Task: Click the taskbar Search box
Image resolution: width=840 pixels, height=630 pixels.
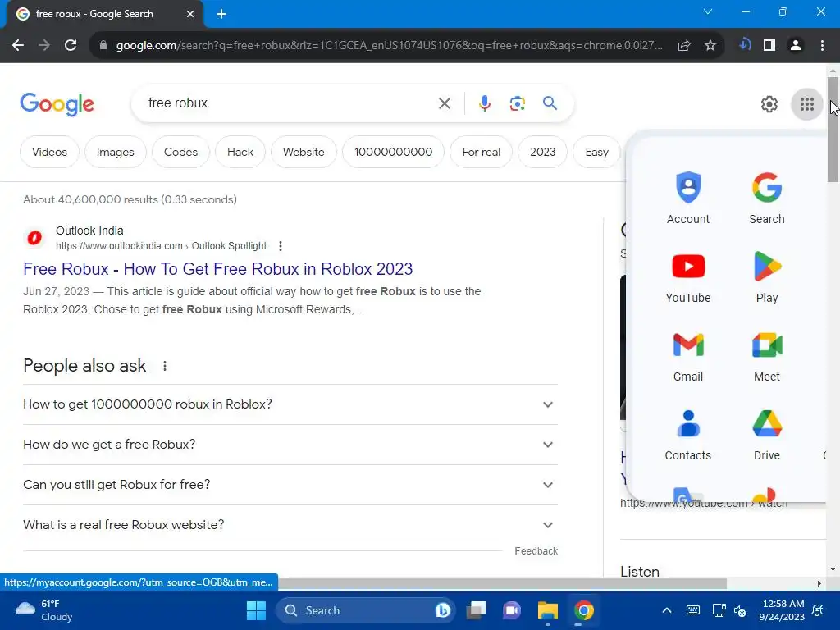Action: [365, 610]
